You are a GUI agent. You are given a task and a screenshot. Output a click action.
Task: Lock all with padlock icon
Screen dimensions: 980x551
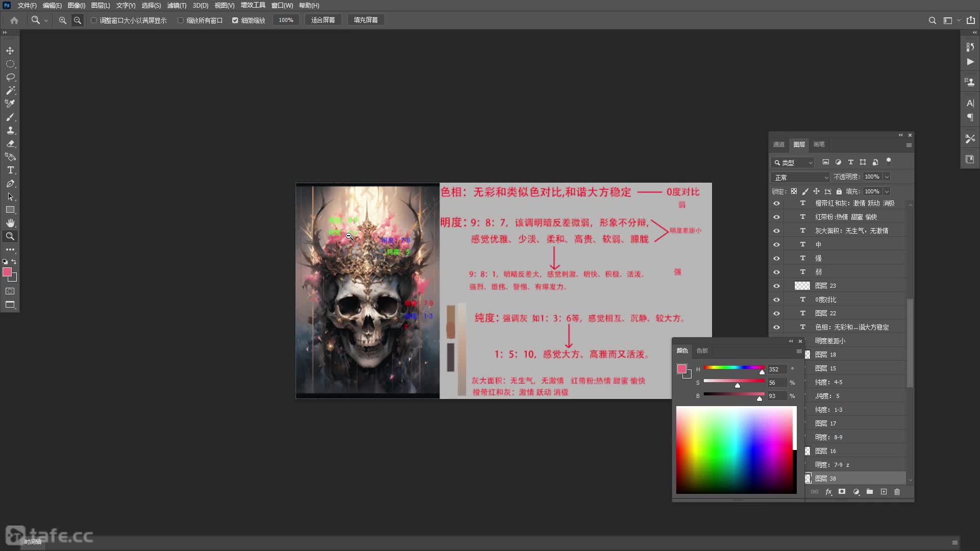click(x=839, y=191)
